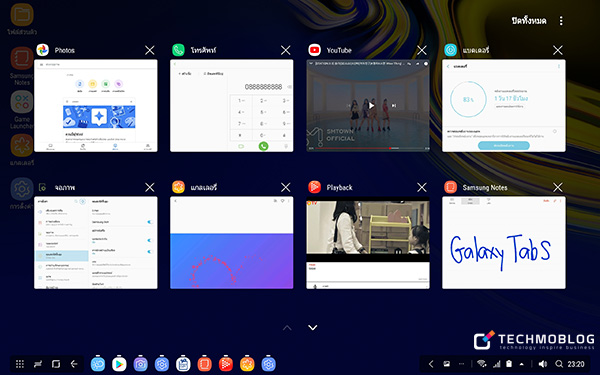Click the 23:20 clock
600x375 pixels.
click(x=576, y=364)
